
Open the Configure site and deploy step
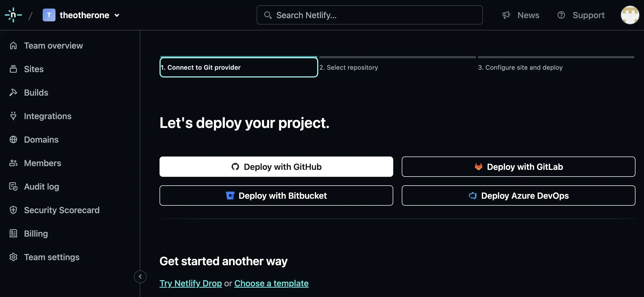(520, 67)
